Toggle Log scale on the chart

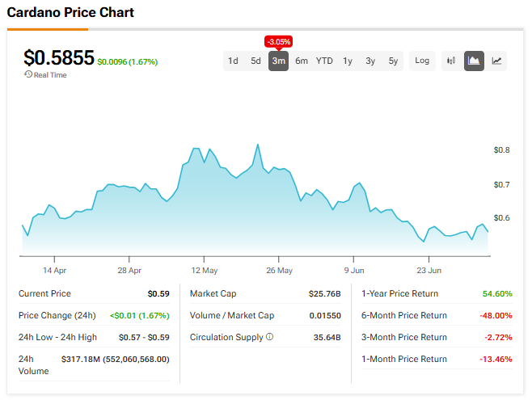pos(422,61)
